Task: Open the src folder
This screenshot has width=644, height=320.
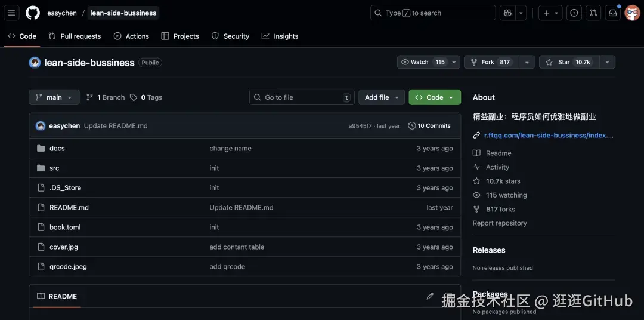Action: click(x=54, y=168)
